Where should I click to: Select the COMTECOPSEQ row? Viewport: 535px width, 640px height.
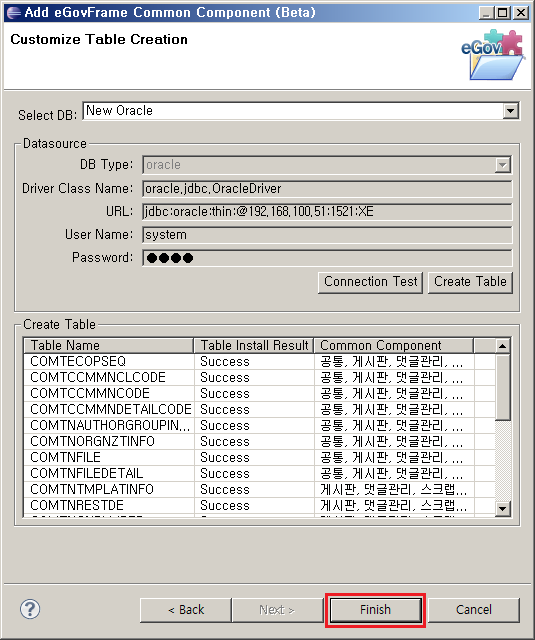pos(260,362)
